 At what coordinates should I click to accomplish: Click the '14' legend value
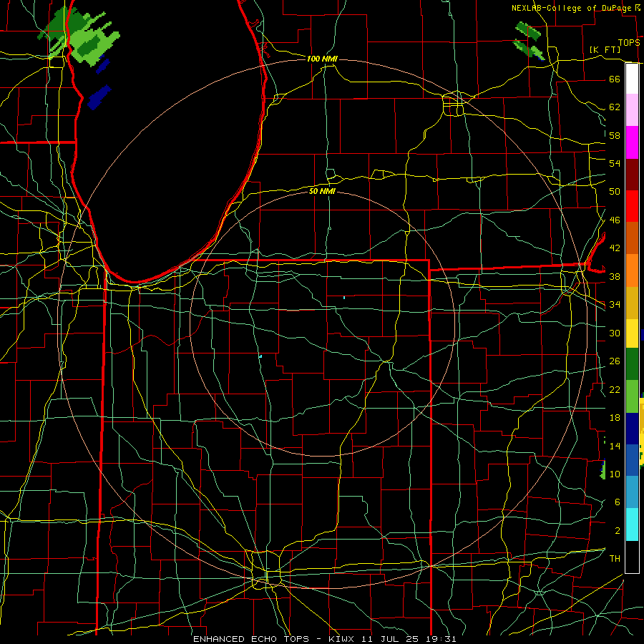pyautogui.click(x=615, y=446)
